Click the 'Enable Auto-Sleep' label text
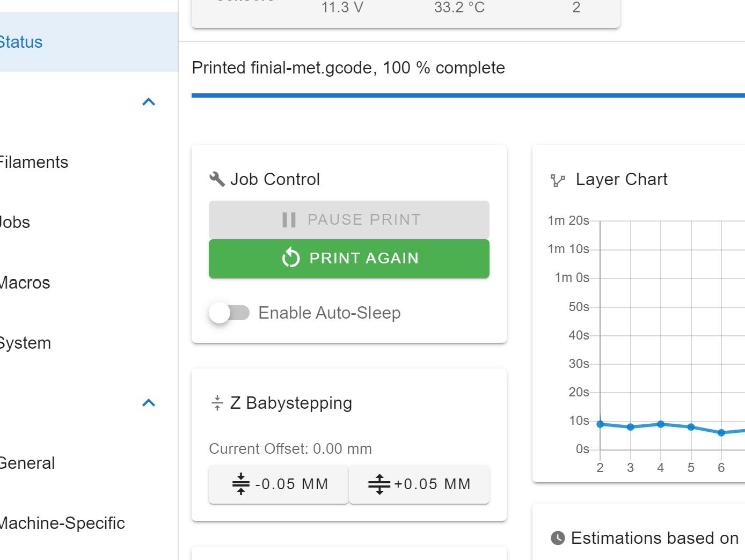 330,313
